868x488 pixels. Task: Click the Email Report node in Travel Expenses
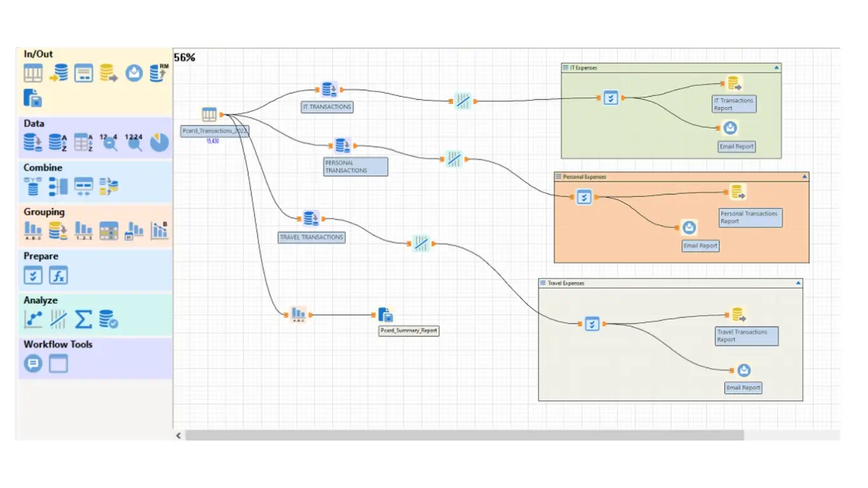(743, 370)
